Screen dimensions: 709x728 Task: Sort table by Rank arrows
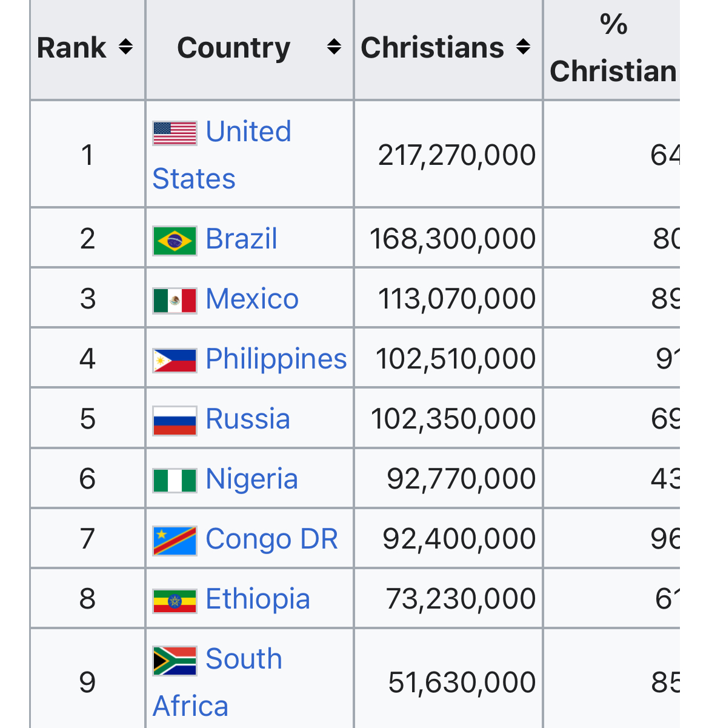pyautogui.click(x=125, y=47)
